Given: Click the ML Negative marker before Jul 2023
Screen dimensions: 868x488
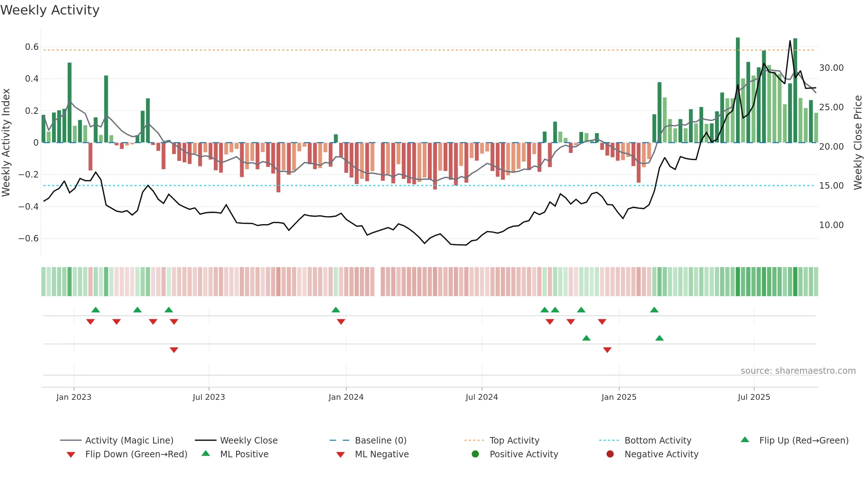Looking at the screenshot, I should (x=174, y=350).
